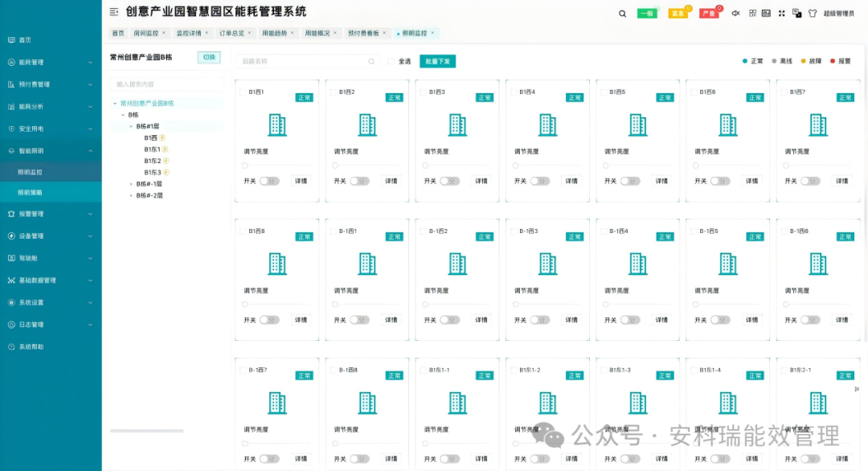This screenshot has height=471, width=868.
Task: Expand the B栋#-1层 tree node
Action: pos(131,184)
